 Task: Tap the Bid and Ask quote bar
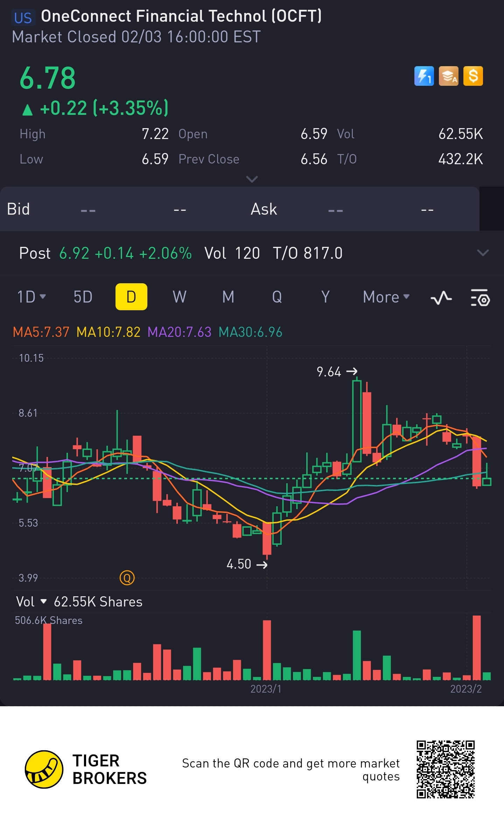239,209
